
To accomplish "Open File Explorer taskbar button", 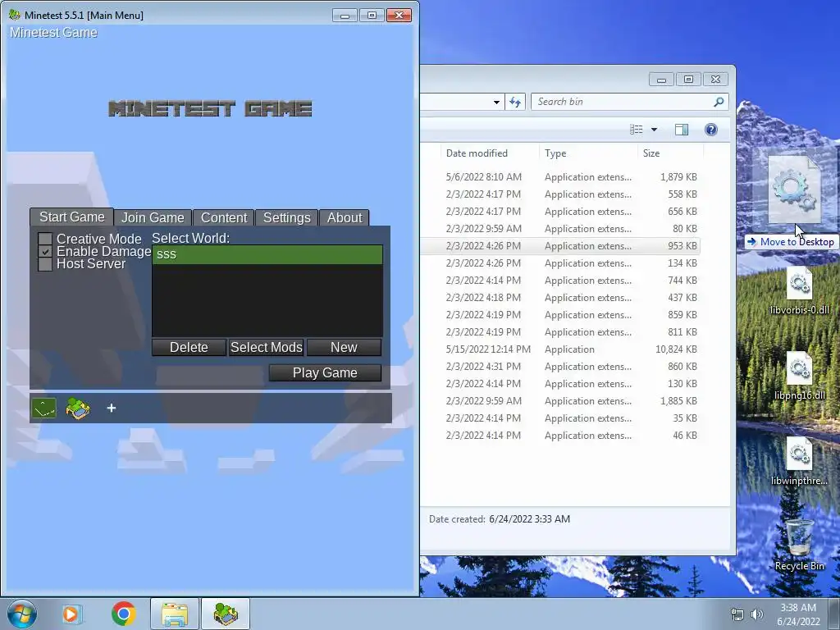I will [175, 614].
